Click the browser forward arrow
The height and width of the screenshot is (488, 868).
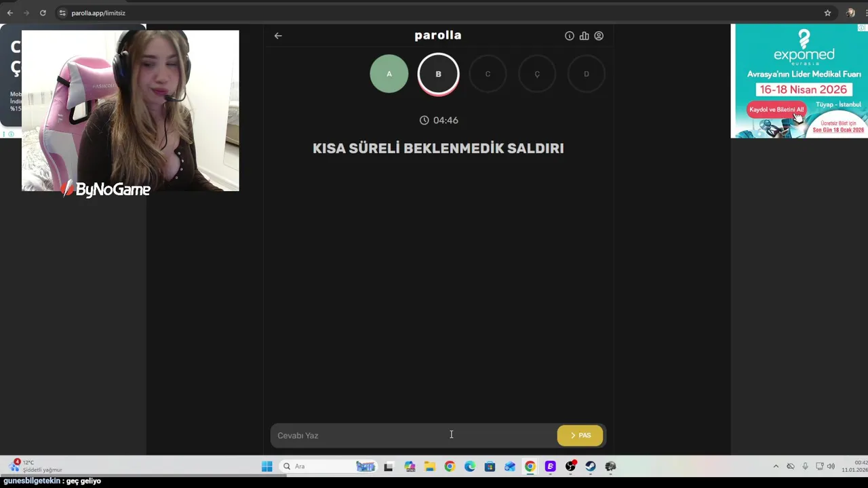[26, 13]
